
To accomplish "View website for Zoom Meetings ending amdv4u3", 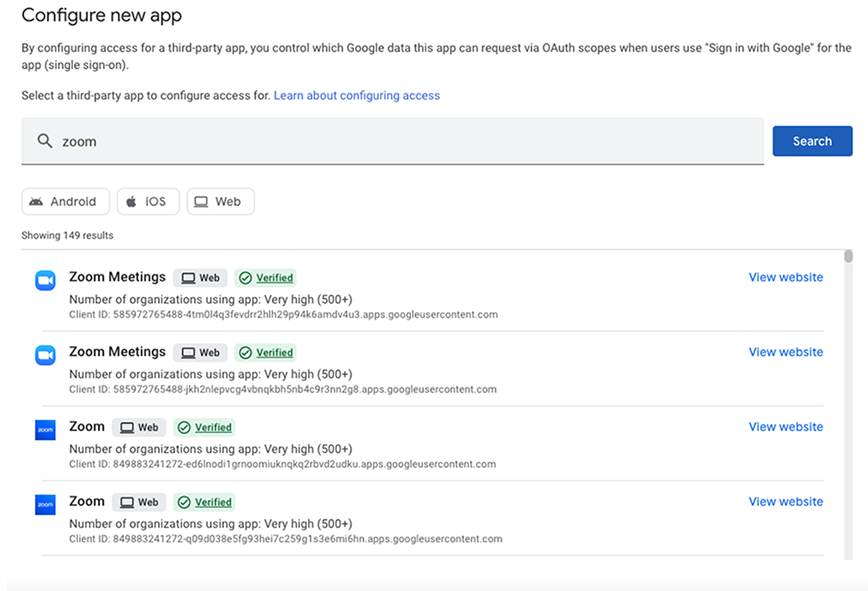I will [x=785, y=277].
